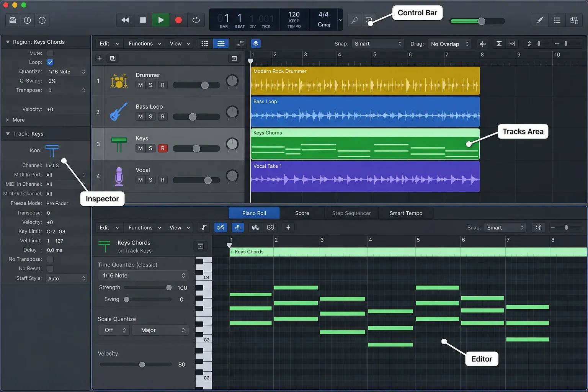Open the piano roll View menu

[x=180, y=228]
